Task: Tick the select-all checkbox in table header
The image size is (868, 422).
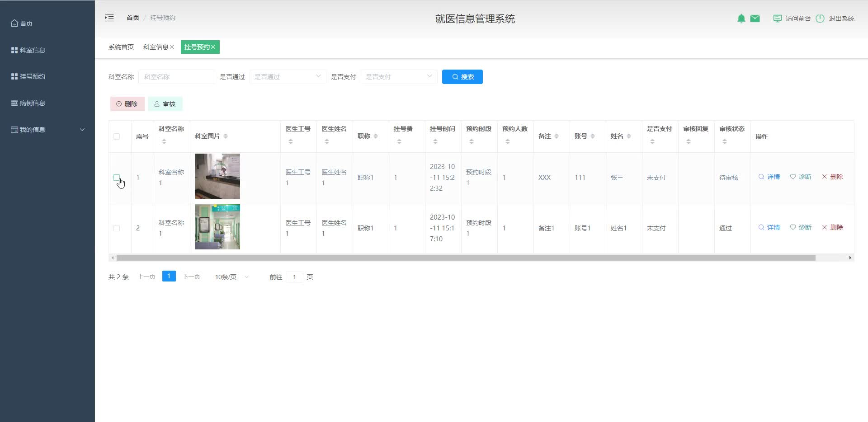Action: click(117, 136)
